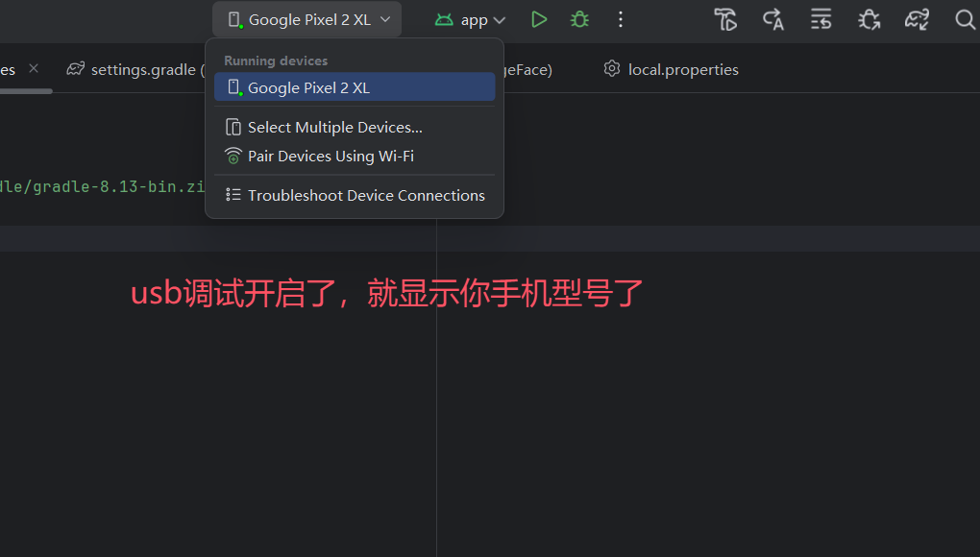
Task: Open Troubleshoot Device Connections
Action: click(355, 196)
